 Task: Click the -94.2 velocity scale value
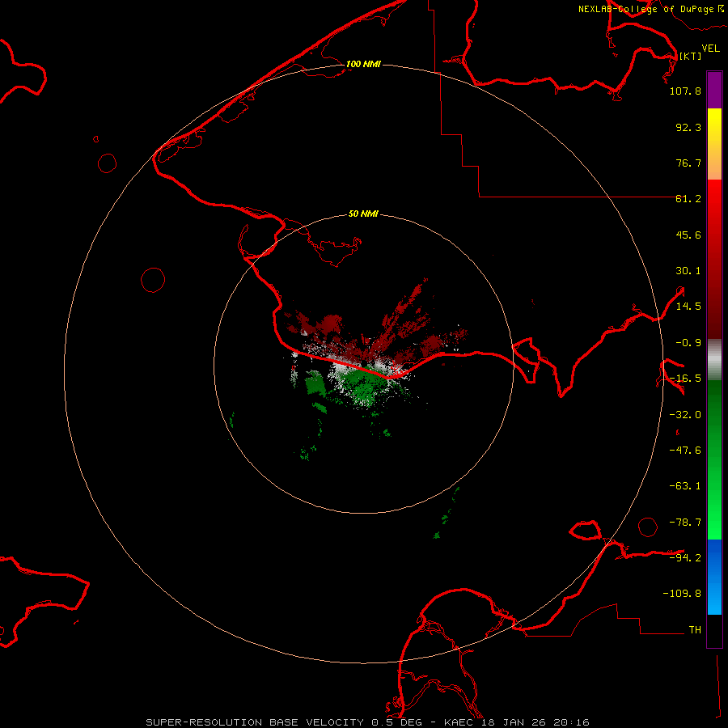(685, 557)
